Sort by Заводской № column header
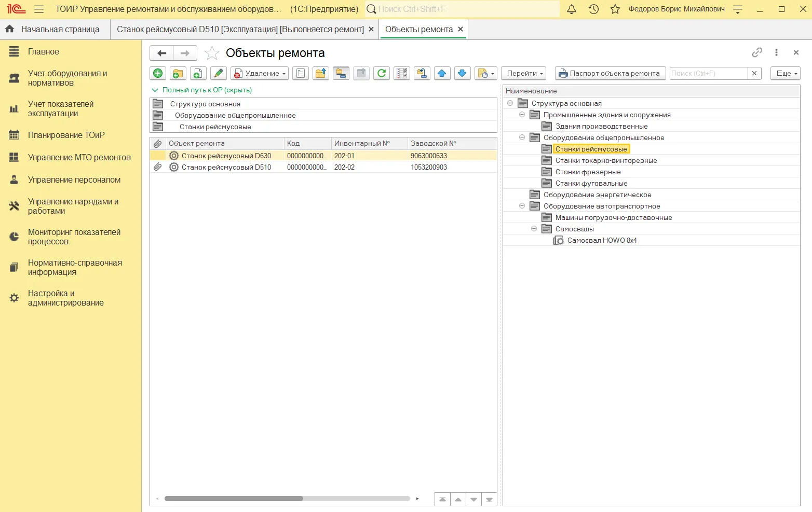Screen dimensions: 812x512 452,143
